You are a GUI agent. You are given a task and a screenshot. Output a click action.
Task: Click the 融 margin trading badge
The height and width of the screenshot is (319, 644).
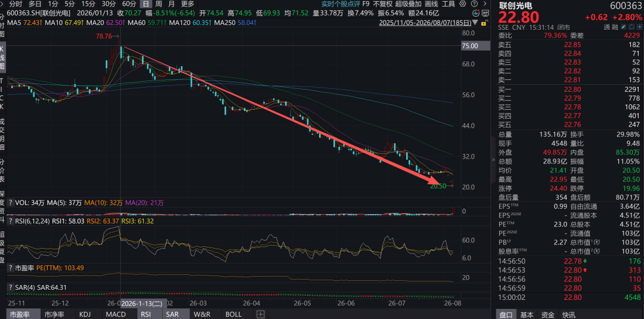(615, 27)
